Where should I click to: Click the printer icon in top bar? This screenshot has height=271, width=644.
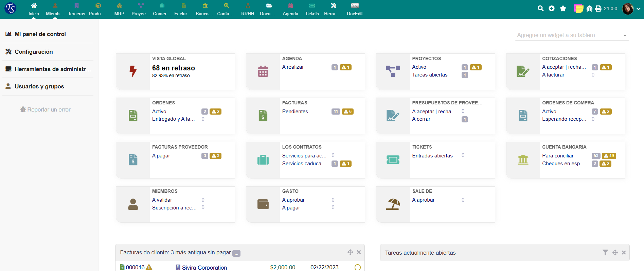598,9
